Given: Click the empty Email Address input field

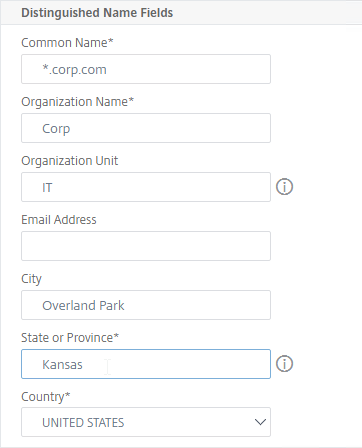Looking at the screenshot, I should click(x=146, y=246).
